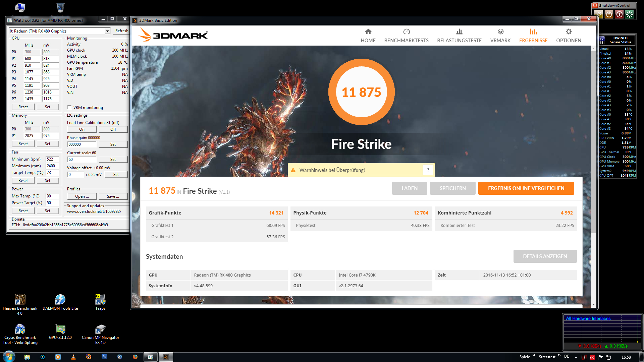Open Optionen gear icon

click(x=568, y=32)
